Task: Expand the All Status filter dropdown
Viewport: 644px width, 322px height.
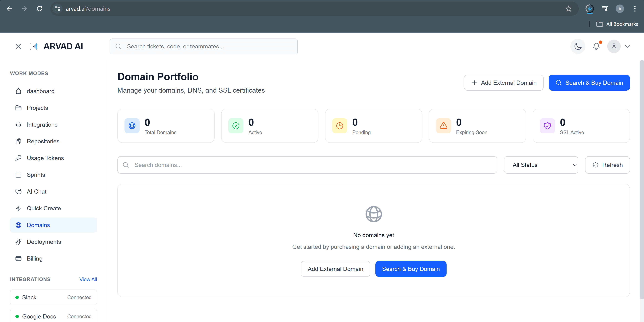Action: point(541,165)
